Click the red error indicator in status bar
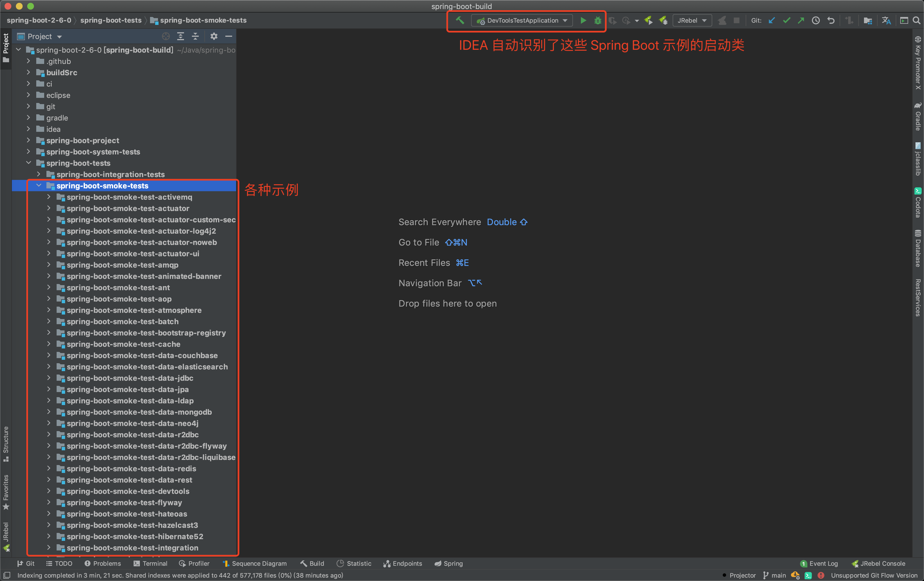924x581 pixels. [x=821, y=575]
